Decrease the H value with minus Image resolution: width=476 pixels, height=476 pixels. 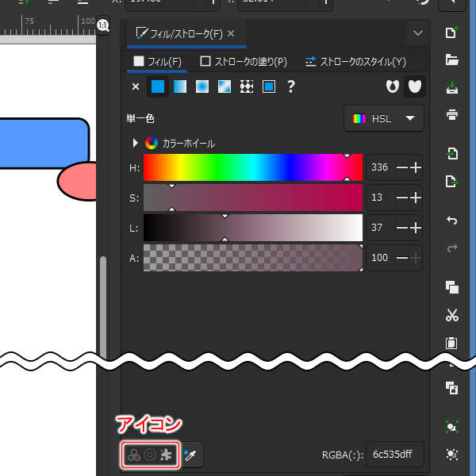[402, 167]
